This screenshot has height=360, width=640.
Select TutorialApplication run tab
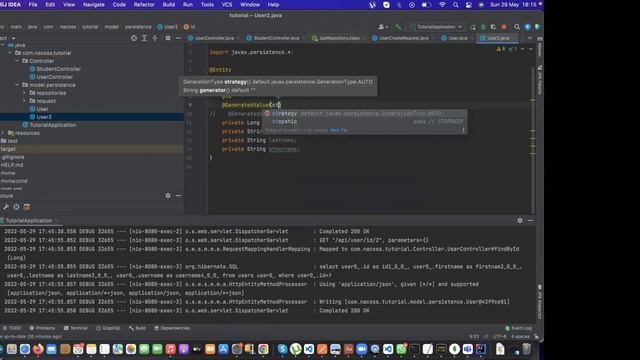29,220
